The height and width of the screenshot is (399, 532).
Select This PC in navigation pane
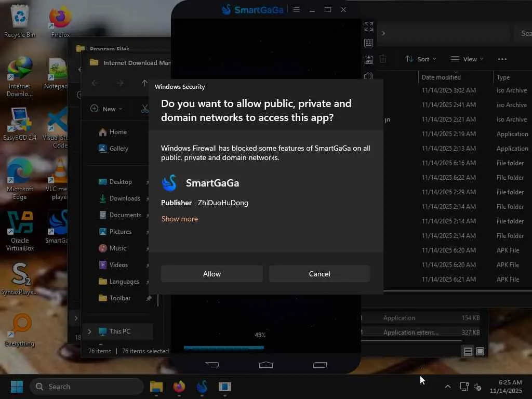118,331
